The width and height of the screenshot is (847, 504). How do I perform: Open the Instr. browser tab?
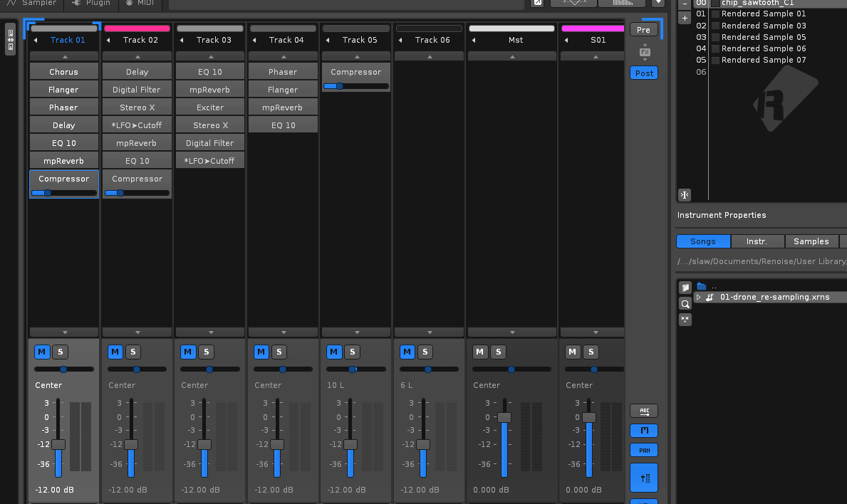[x=757, y=241]
